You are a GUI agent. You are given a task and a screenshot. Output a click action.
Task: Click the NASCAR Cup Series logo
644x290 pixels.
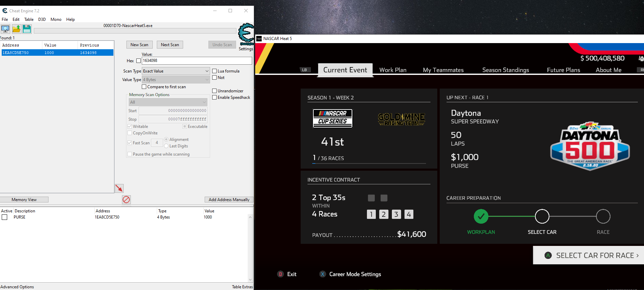point(332,118)
